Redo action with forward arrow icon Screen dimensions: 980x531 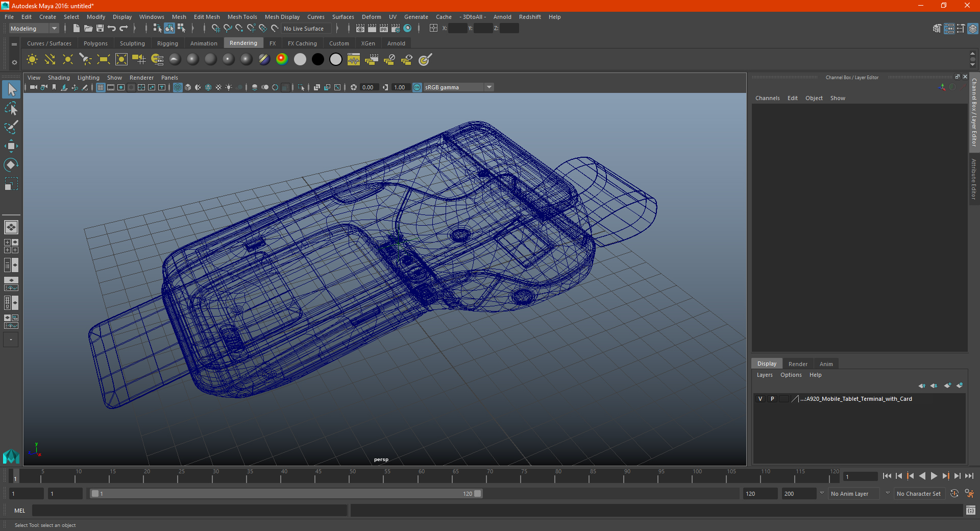coord(124,29)
